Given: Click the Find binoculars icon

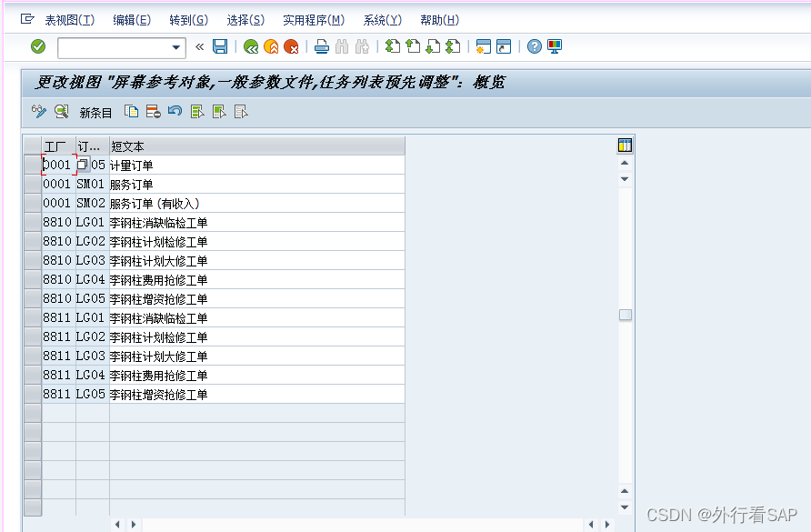Looking at the screenshot, I should [x=342, y=47].
